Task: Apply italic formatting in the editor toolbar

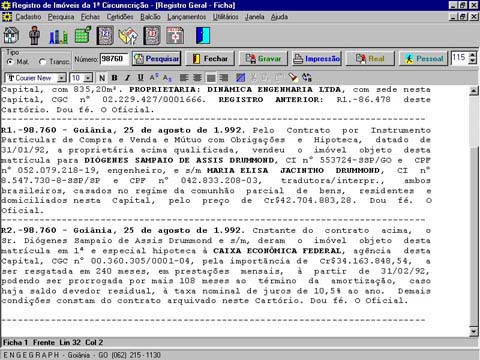Action: [x=127, y=78]
